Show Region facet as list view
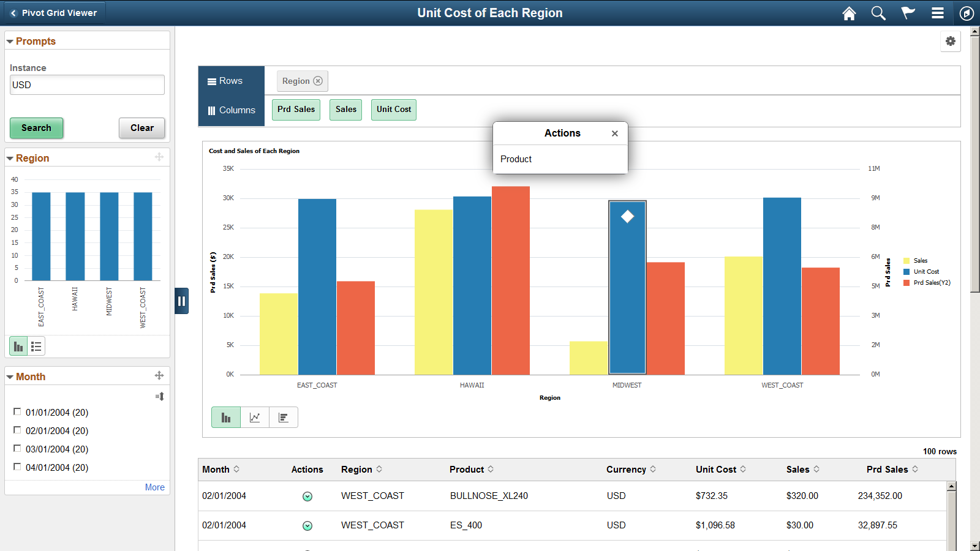980x551 pixels. pos(36,347)
